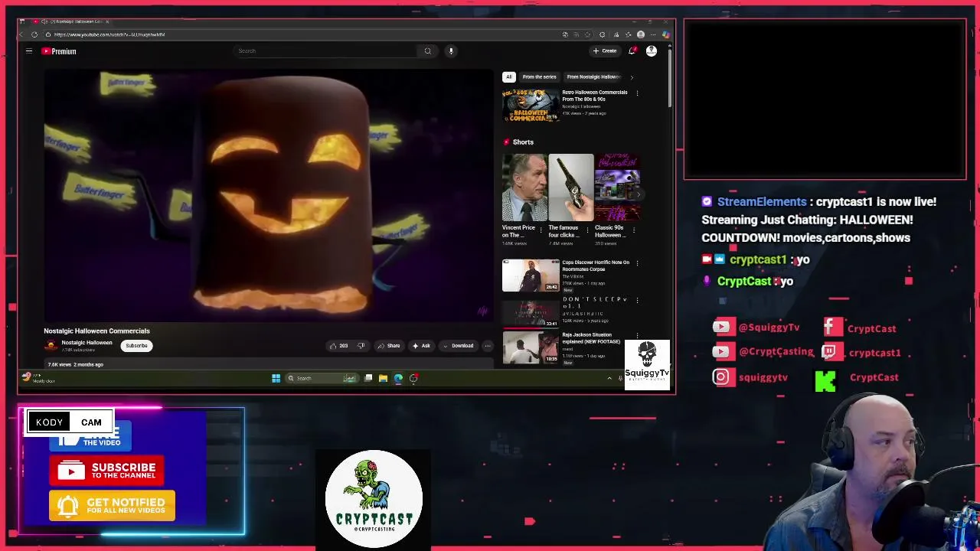
Task: Open options menu for famous four clicks short
Action: (x=587, y=230)
